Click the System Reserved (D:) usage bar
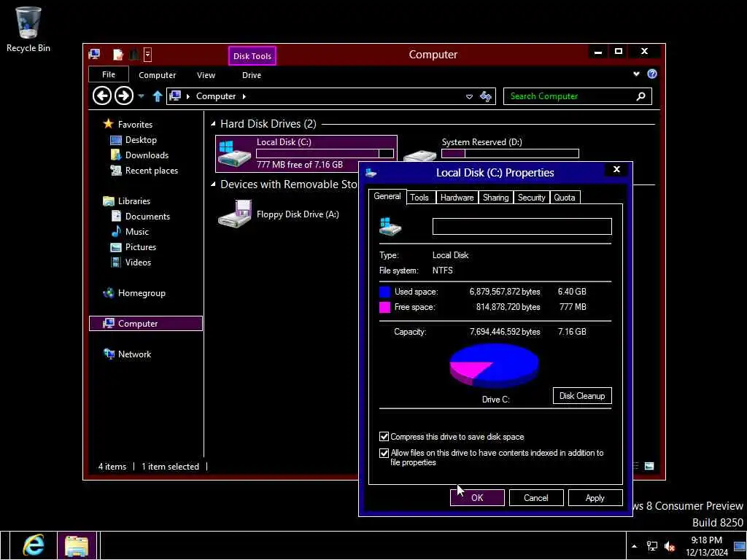This screenshot has width=747, height=560. 510,153
